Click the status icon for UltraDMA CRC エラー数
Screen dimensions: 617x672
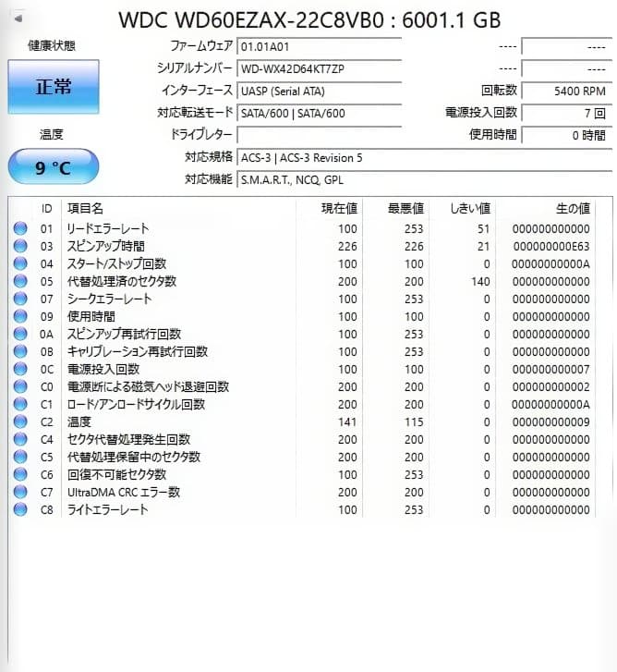pos(20,492)
